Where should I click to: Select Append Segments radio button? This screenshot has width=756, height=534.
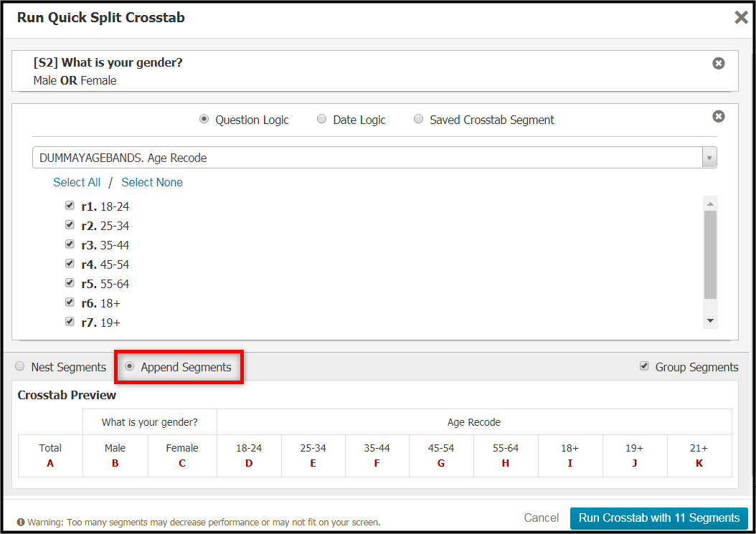point(129,366)
